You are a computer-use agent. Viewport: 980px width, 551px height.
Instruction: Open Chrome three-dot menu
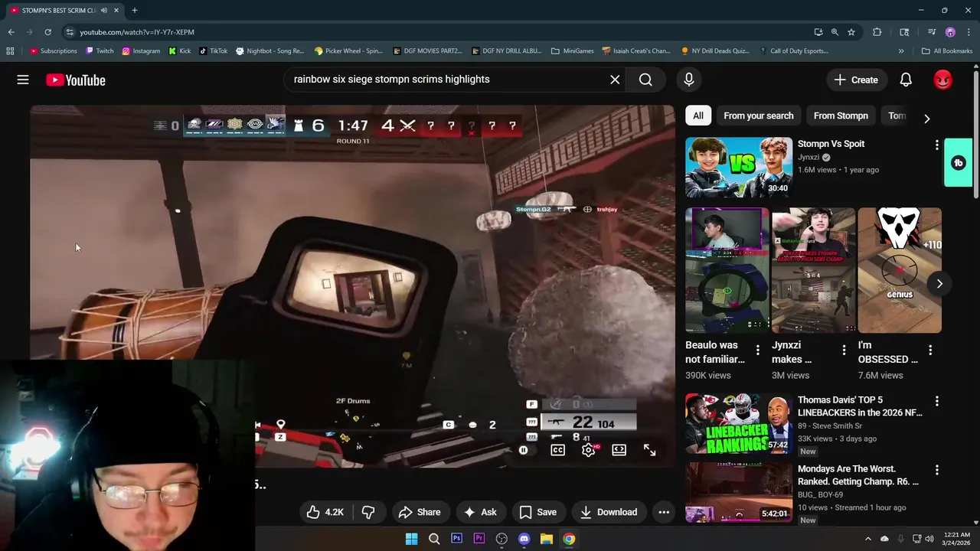pos(969,32)
